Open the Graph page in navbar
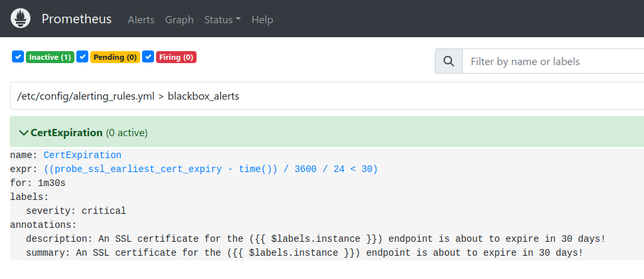 pyautogui.click(x=179, y=20)
